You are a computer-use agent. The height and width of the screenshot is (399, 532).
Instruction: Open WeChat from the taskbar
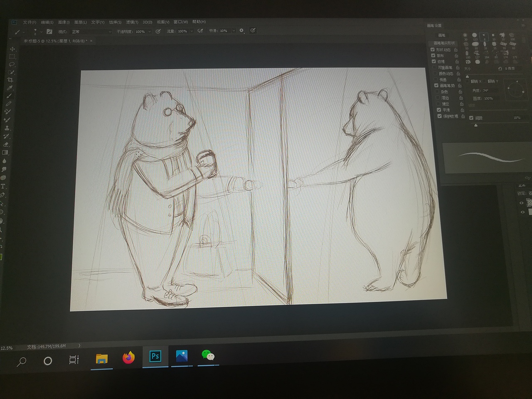pos(208,356)
